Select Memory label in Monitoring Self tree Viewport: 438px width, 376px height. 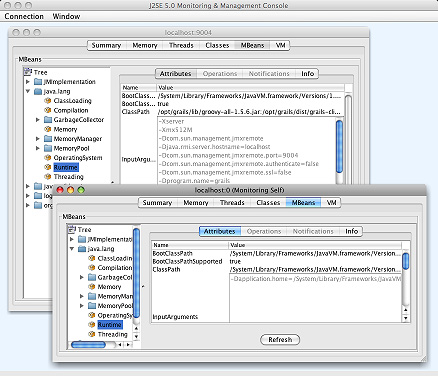pos(109,287)
